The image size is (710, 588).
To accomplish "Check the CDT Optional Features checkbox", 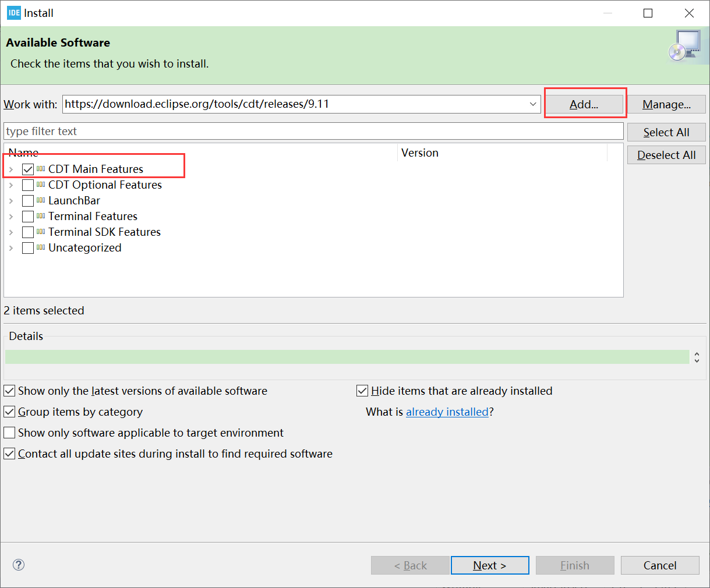I will 28,185.
